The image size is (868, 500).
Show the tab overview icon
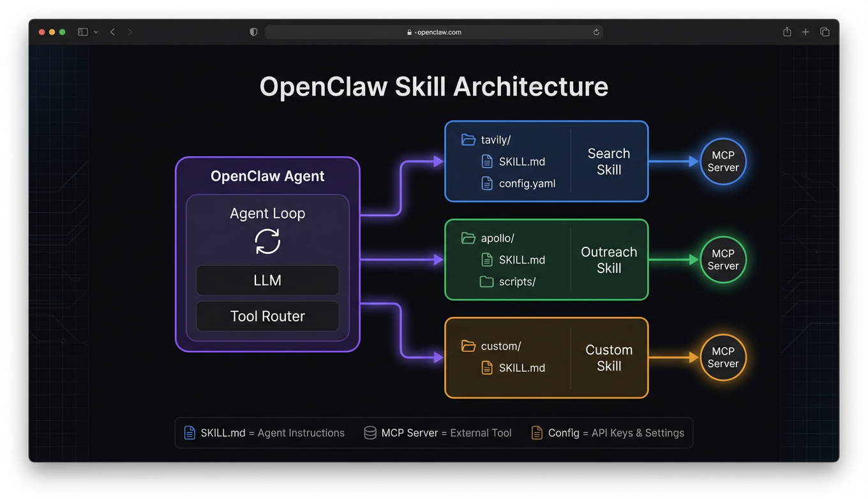(x=825, y=32)
